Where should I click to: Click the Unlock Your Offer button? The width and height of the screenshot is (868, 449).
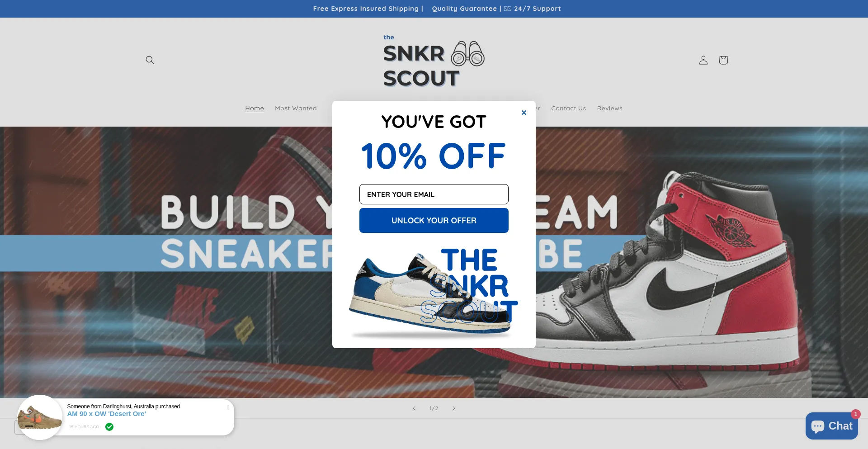point(434,221)
